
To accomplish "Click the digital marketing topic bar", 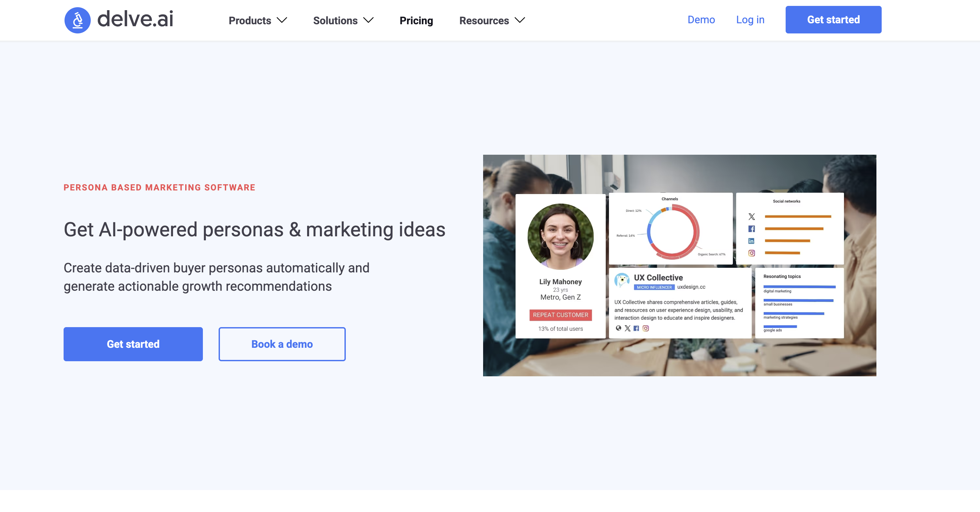I will point(799,286).
